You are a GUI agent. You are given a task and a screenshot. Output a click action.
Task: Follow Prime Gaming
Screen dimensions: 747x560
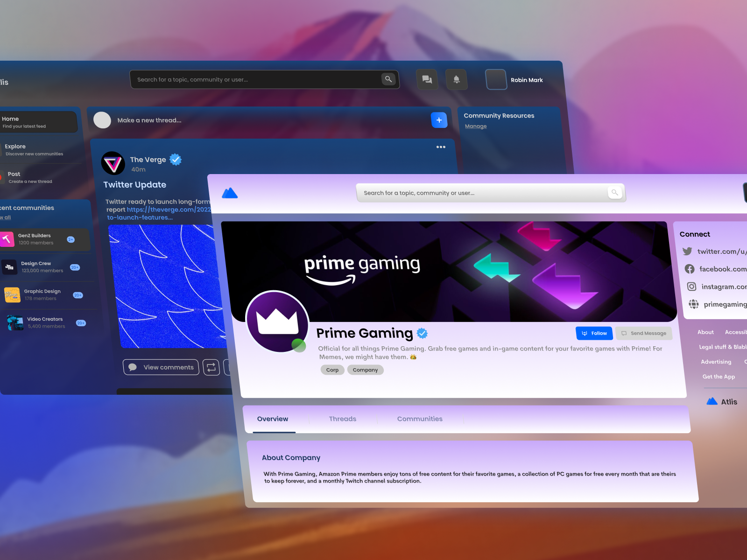594,333
